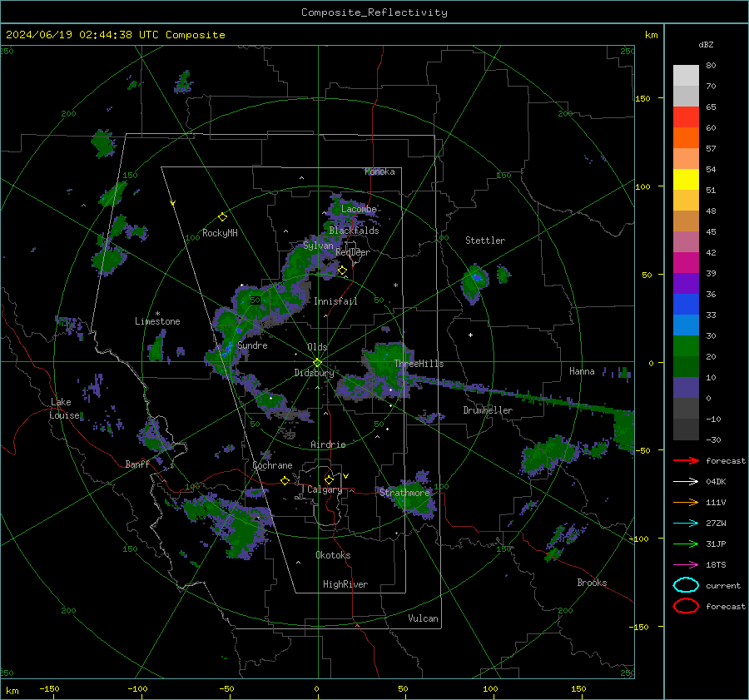Click the Composite_Reflectivity title text
The image size is (749, 700).
[374, 12]
